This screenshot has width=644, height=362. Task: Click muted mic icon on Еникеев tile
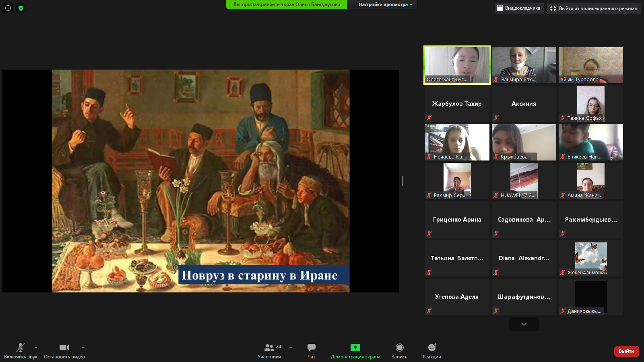[x=563, y=156]
